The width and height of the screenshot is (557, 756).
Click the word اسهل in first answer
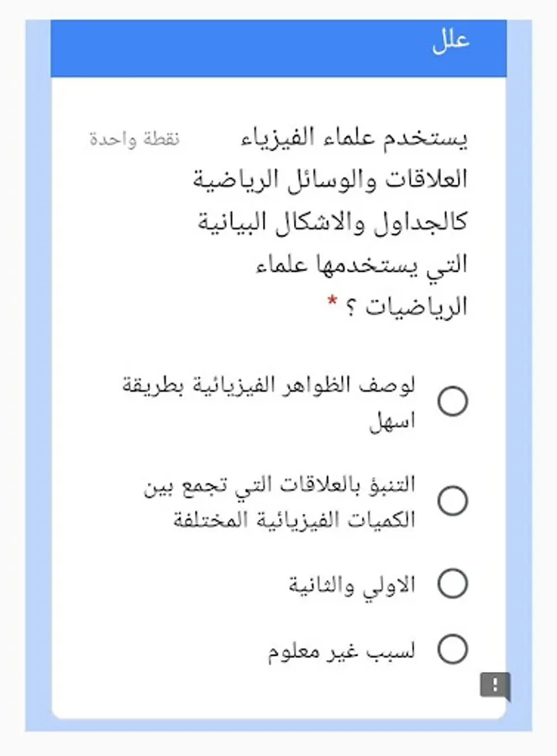pos(392,422)
